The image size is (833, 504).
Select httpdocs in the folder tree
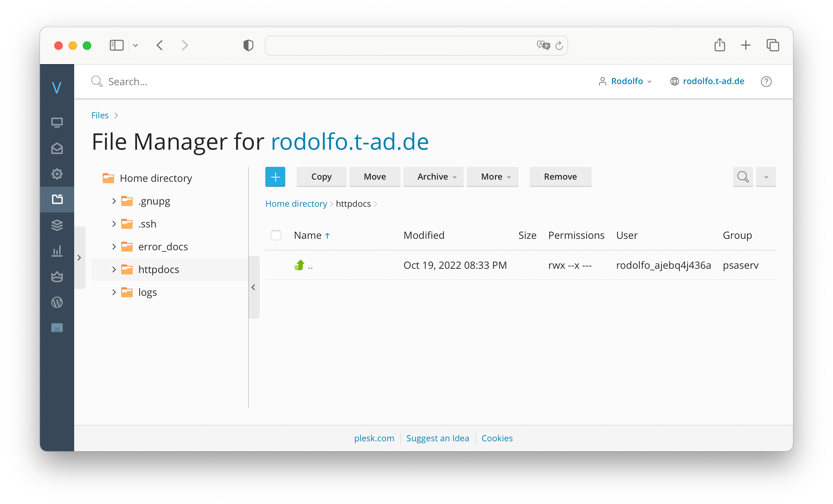(x=159, y=269)
